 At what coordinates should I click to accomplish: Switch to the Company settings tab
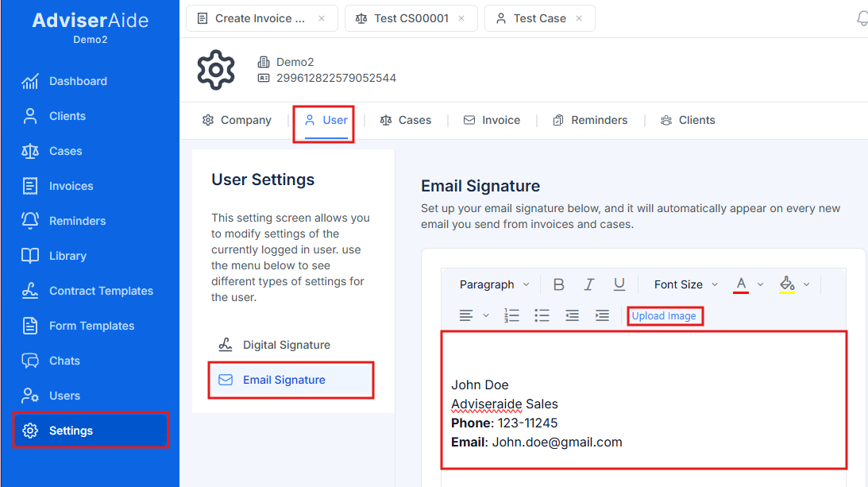237,120
